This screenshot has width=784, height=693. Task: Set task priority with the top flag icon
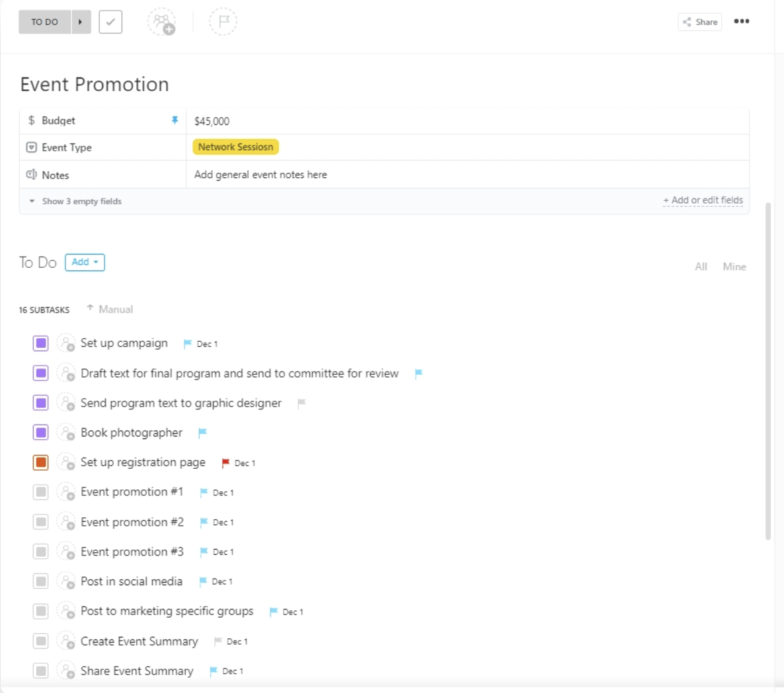223,22
